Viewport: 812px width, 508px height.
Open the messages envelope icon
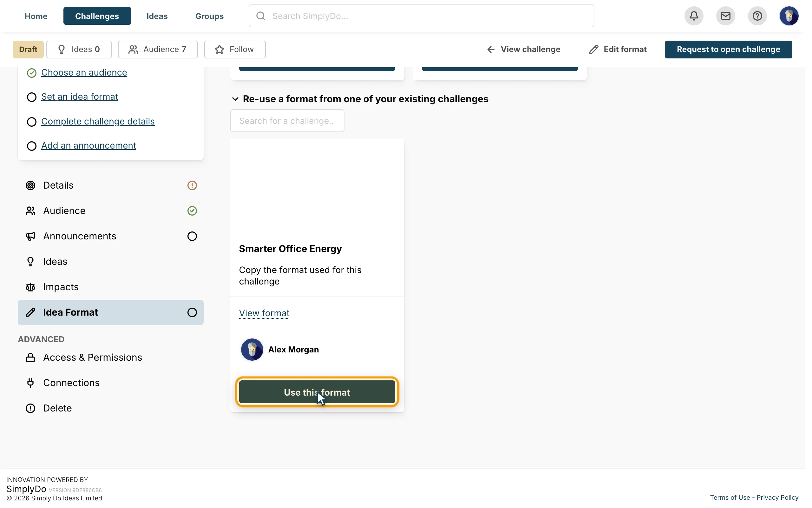(x=725, y=16)
